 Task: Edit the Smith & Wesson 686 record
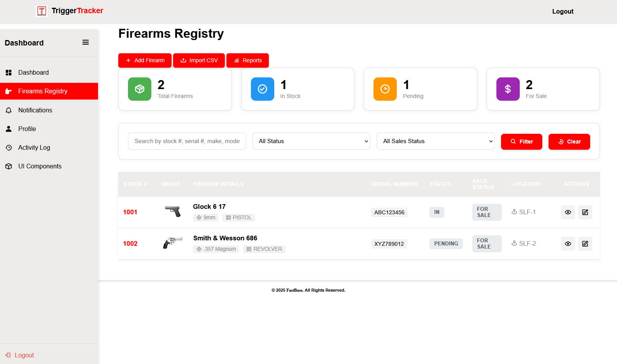[x=585, y=244]
